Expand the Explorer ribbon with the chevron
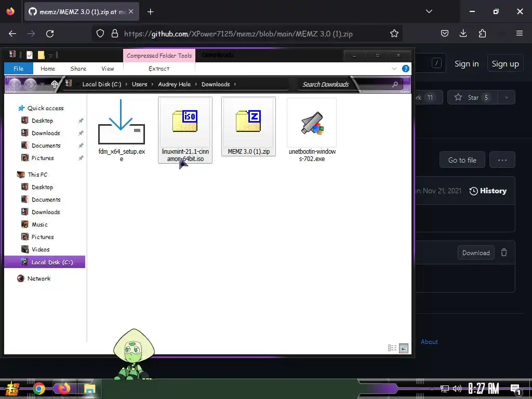Image resolution: width=532 pixels, height=399 pixels. pyautogui.click(x=394, y=69)
